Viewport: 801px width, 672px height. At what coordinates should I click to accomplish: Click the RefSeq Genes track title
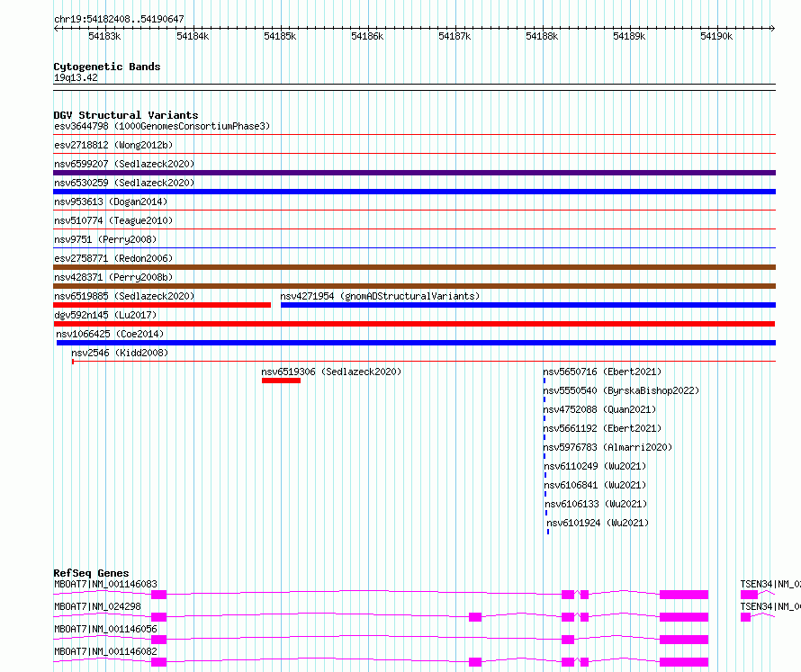point(91,573)
